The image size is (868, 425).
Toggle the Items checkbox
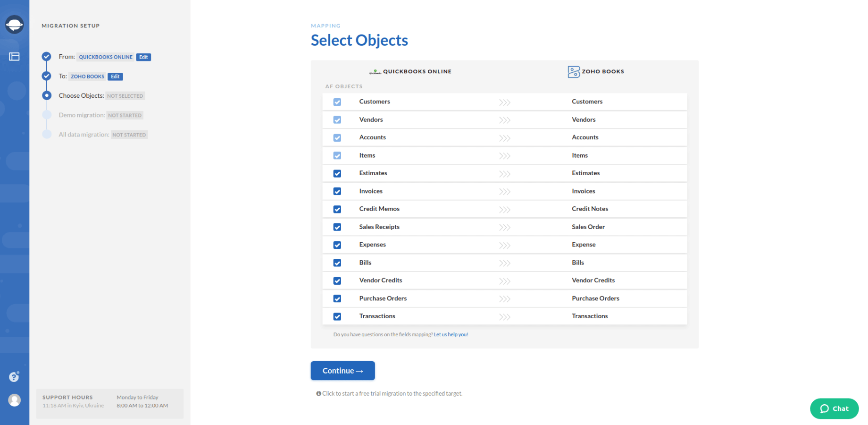click(337, 155)
